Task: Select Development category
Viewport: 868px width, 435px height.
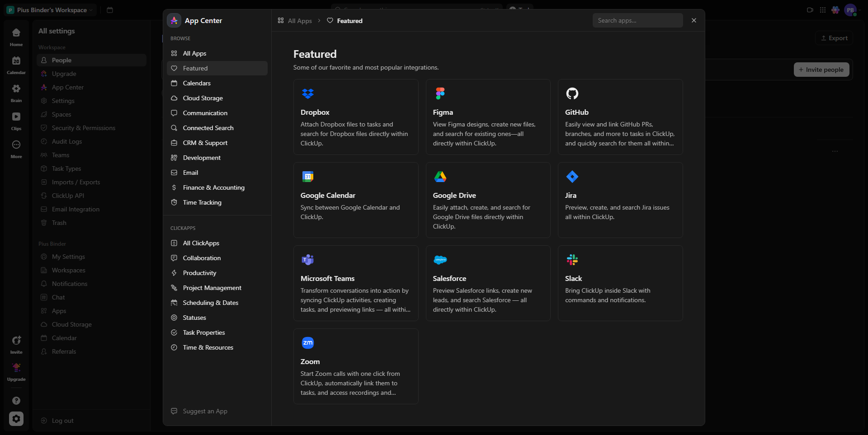Action: pyautogui.click(x=217, y=158)
